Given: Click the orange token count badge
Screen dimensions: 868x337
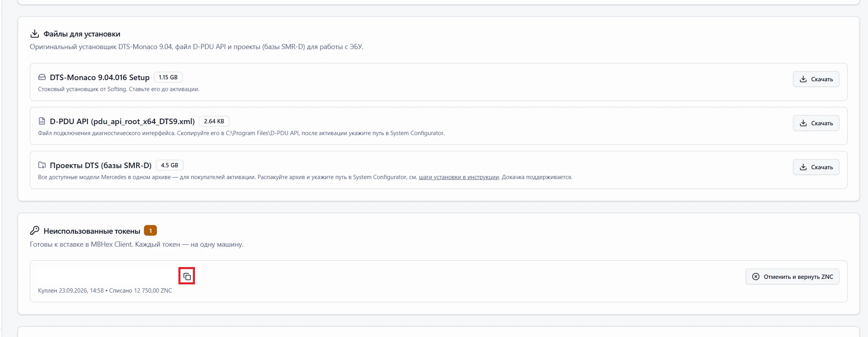Looking at the screenshot, I should [x=150, y=231].
